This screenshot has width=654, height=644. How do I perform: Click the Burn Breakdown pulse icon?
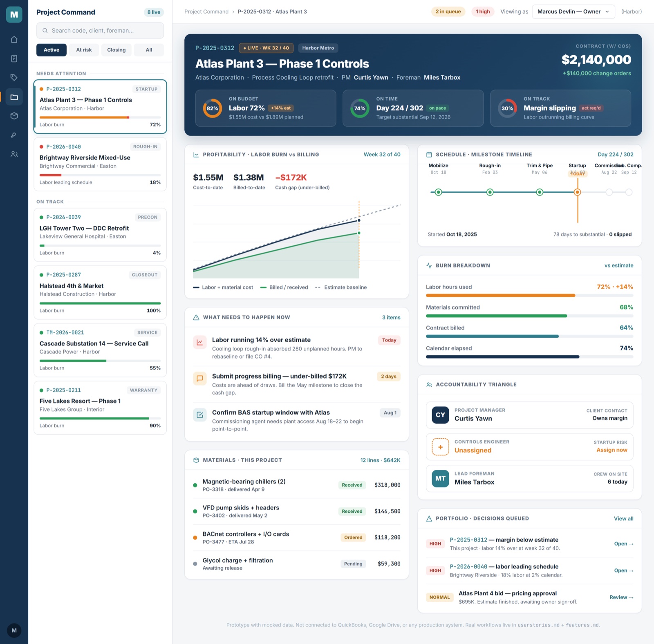point(429,265)
